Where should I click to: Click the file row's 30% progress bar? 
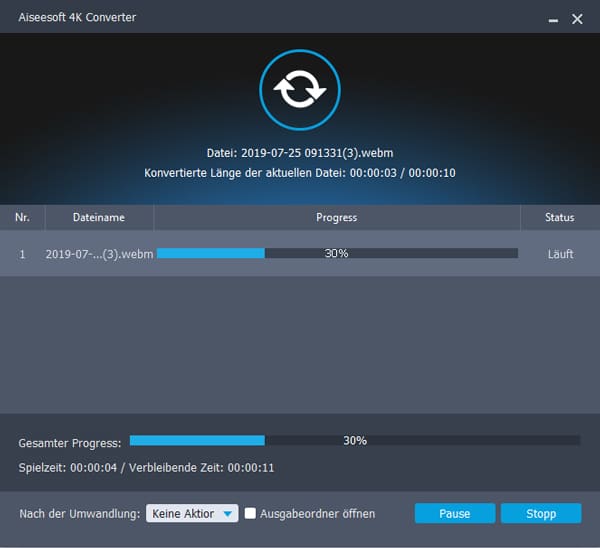click(x=337, y=253)
